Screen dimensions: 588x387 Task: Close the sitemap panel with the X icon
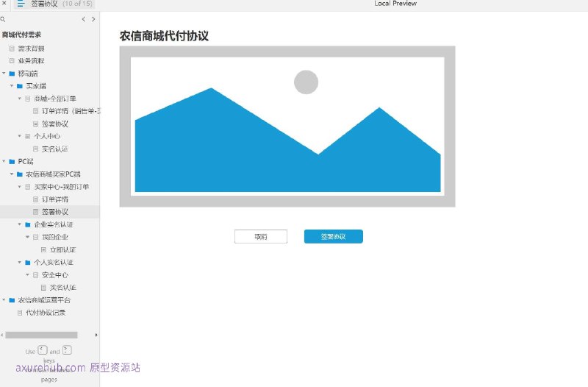(4, 3)
